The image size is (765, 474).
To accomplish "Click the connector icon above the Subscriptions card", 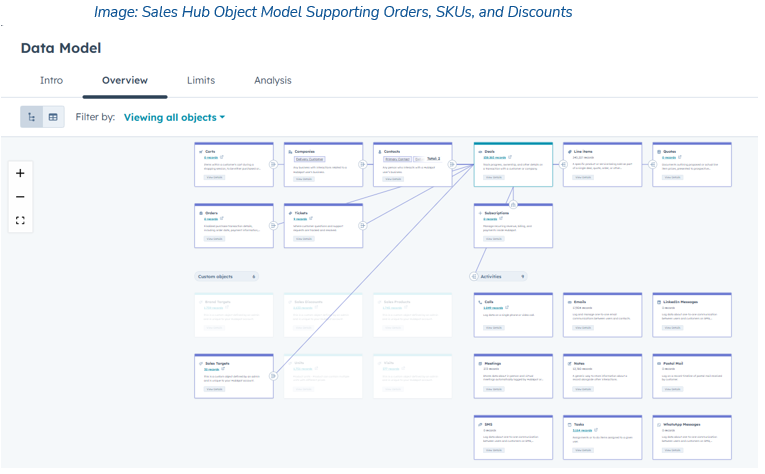I will pos(512,204).
